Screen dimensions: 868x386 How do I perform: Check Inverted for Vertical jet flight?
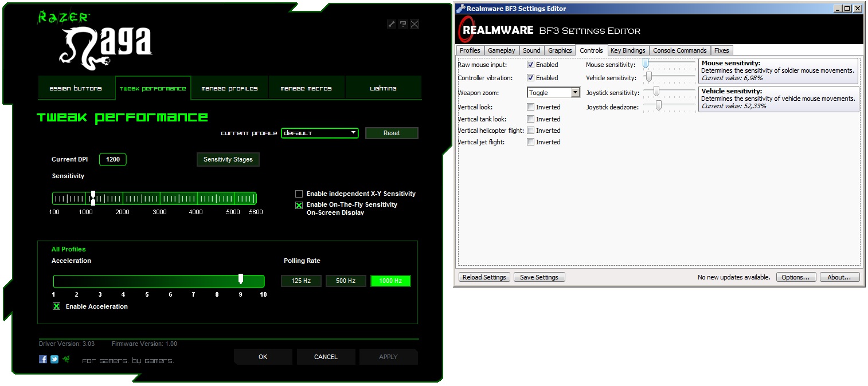pos(531,142)
